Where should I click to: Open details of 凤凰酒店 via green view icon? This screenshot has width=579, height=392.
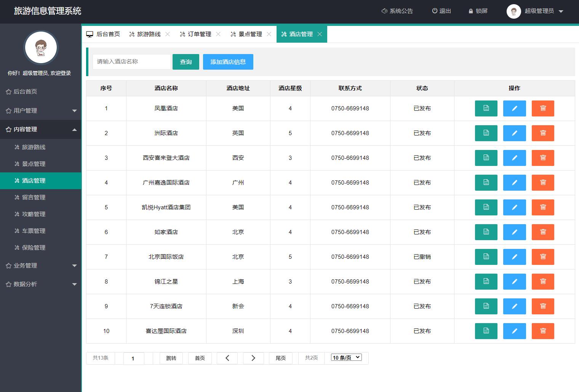point(486,108)
